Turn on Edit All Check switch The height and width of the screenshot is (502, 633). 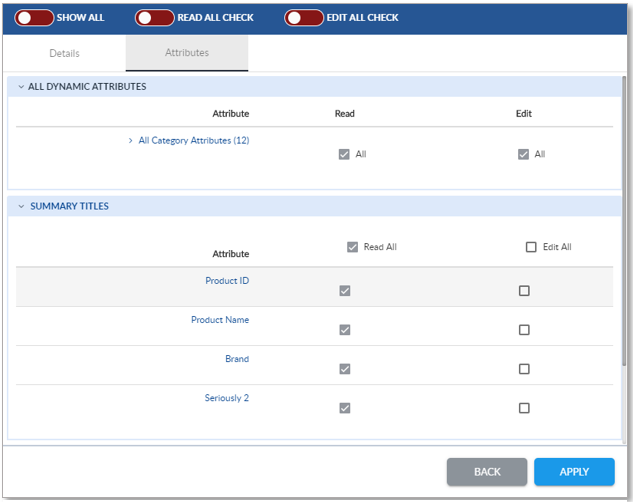tap(303, 17)
